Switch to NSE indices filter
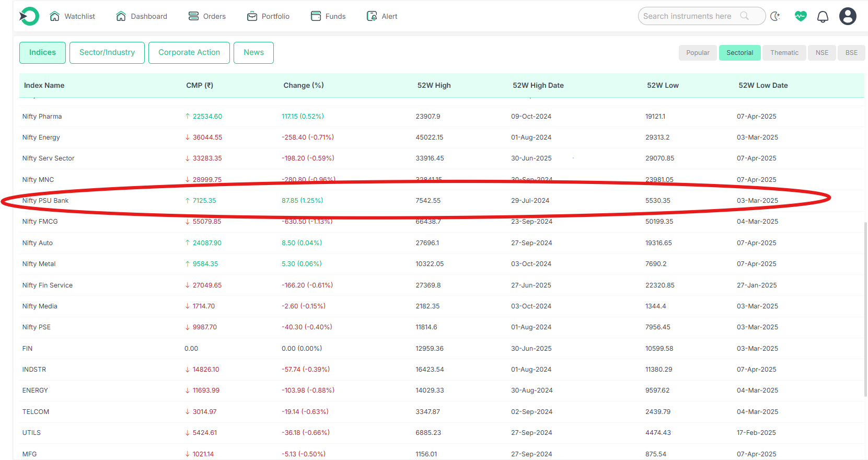Screen dimensions: 868x460 pos(821,53)
